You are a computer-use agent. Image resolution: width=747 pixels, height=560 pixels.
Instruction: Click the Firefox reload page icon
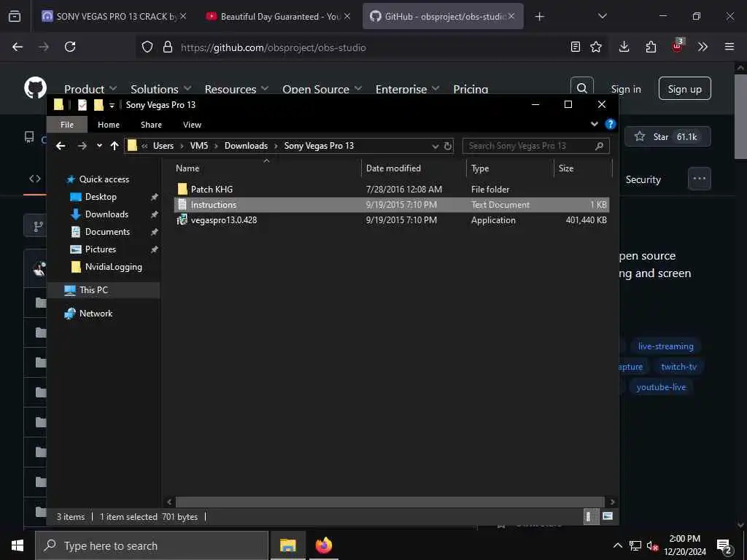[70, 47]
